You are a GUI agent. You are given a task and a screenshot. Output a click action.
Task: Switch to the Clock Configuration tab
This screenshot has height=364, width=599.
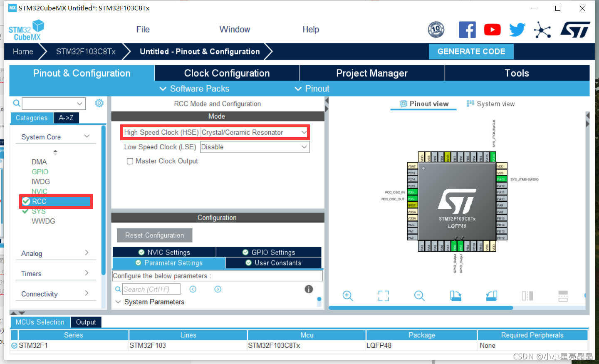[227, 73]
